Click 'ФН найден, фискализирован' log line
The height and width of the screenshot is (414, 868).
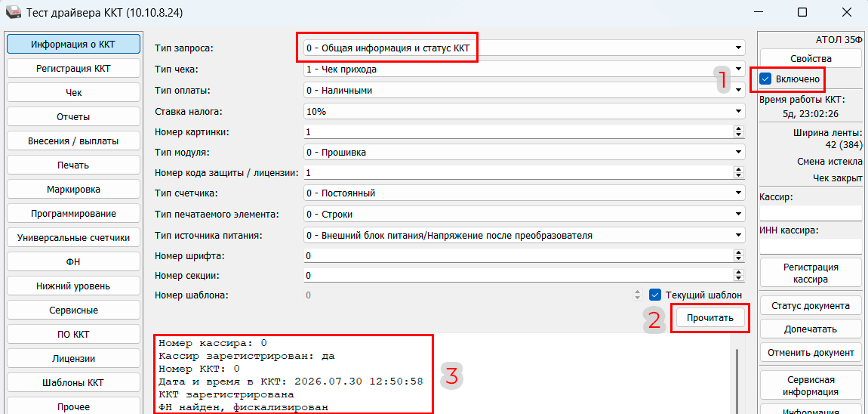click(243, 407)
